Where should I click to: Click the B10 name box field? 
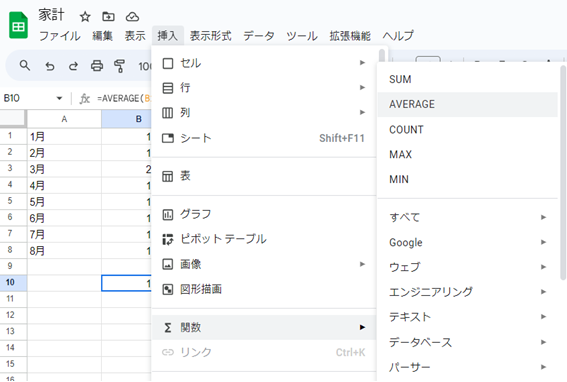[x=27, y=98]
